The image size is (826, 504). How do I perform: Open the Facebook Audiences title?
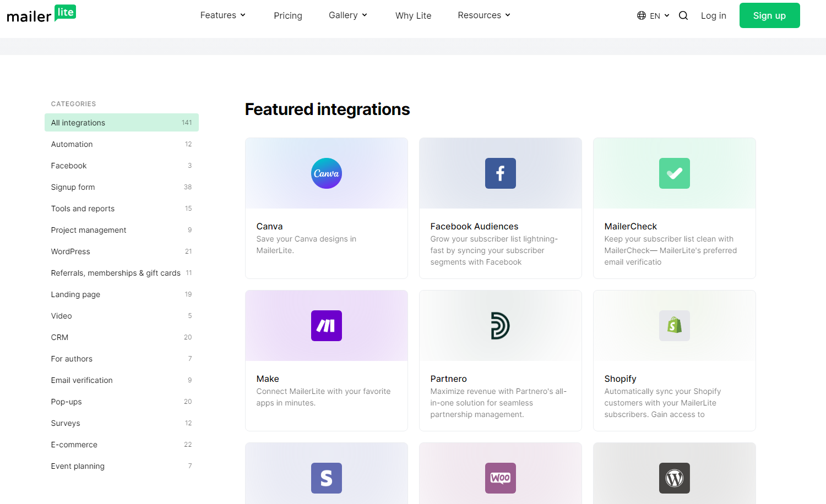coord(474,226)
